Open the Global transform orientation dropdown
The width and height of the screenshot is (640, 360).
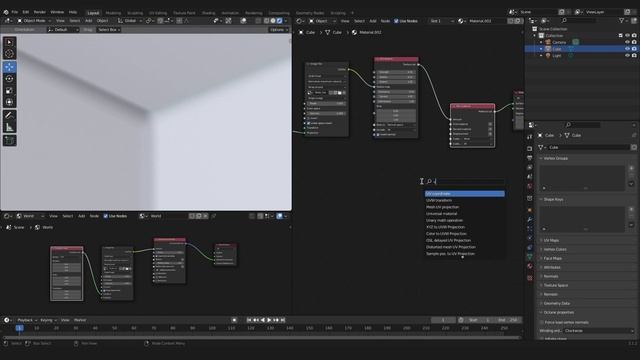coord(130,21)
